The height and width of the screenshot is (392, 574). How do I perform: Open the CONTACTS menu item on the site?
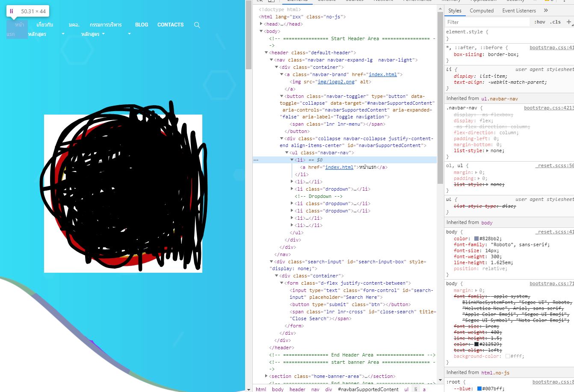(x=170, y=25)
